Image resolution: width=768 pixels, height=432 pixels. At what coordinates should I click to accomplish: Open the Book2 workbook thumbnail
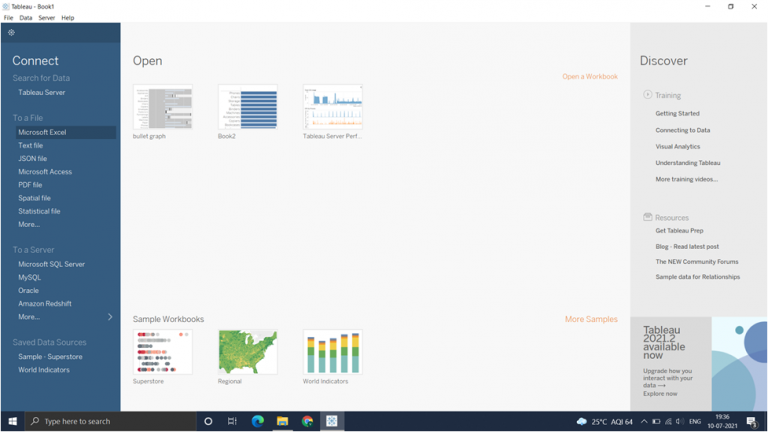click(248, 107)
